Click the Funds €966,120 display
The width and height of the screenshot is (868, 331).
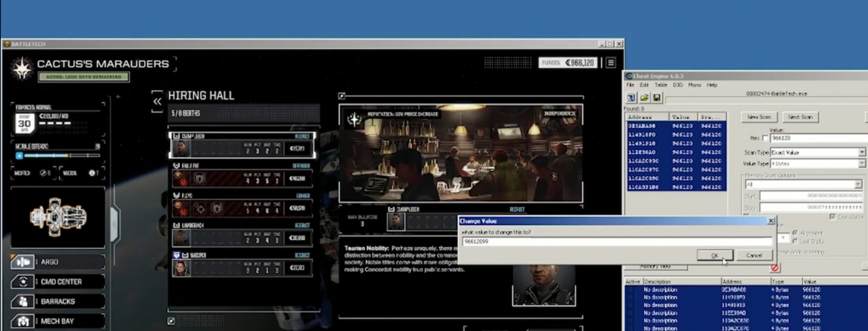pos(568,63)
